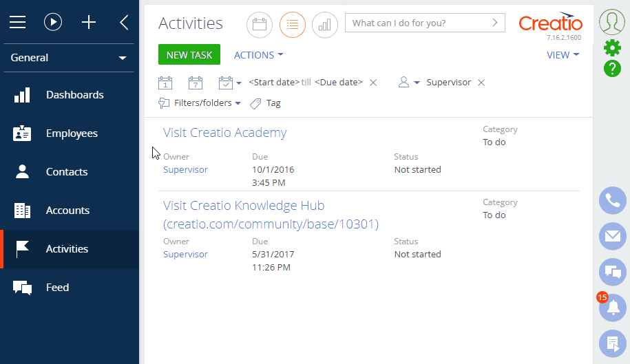Image resolution: width=630 pixels, height=364 pixels.
Task: Click the plus quick-add icon
Action: (x=89, y=22)
